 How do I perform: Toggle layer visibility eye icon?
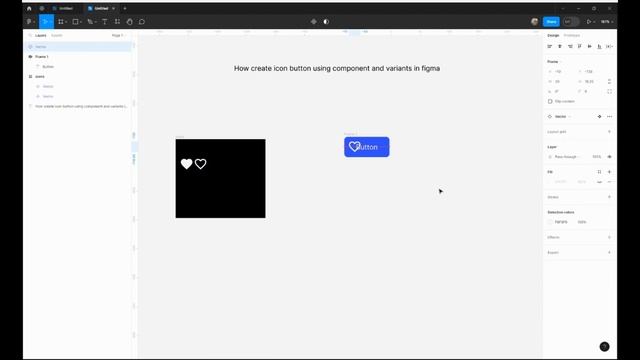[x=609, y=157]
